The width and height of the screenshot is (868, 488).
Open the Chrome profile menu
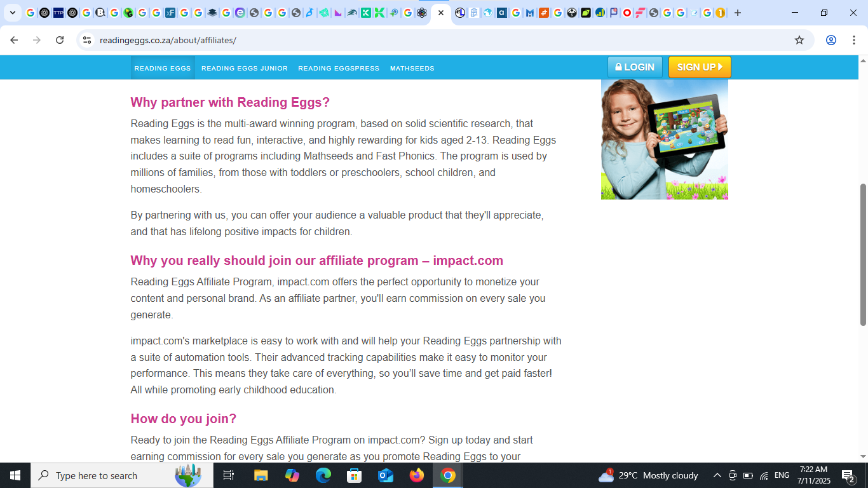[831, 40]
